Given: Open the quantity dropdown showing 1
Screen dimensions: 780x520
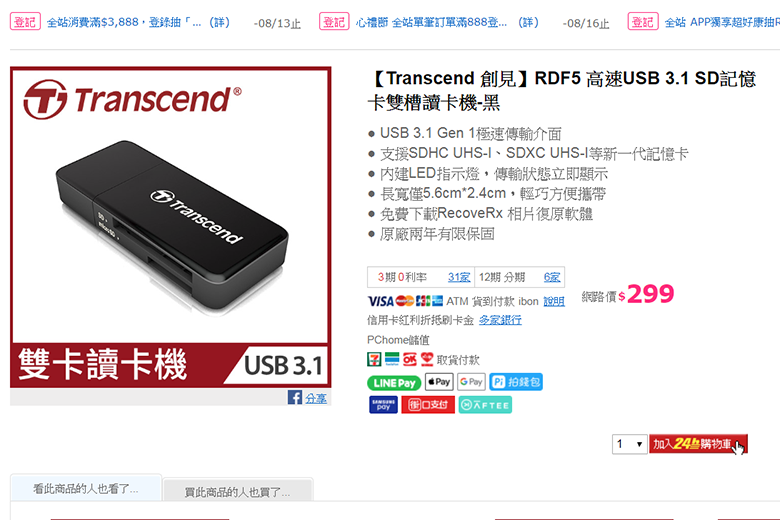Looking at the screenshot, I should [x=629, y=444].
